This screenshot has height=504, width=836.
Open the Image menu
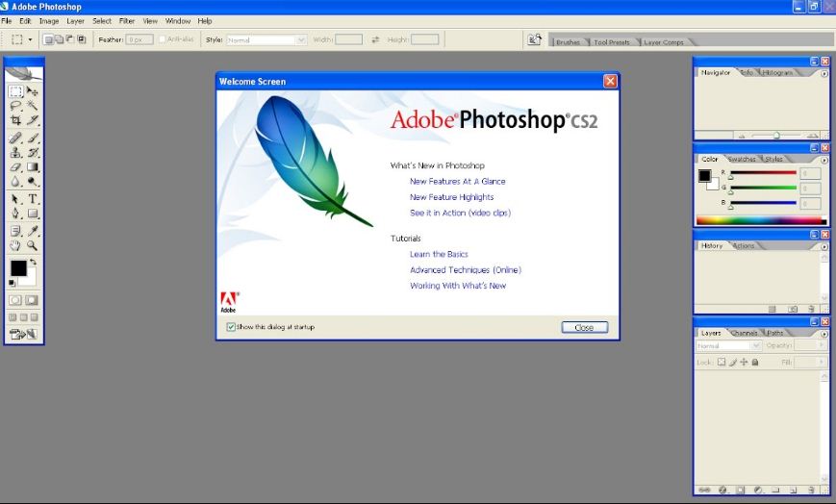coord(49,21)
